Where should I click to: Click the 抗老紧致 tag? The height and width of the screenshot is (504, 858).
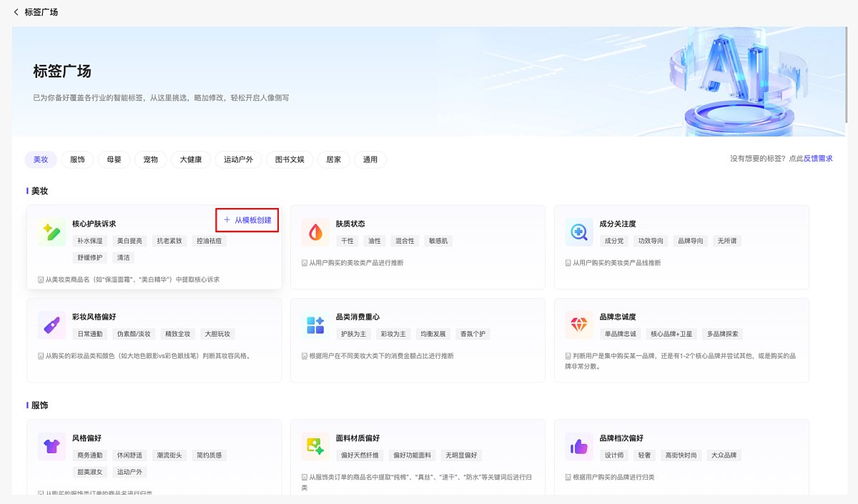tap(170, 241)
